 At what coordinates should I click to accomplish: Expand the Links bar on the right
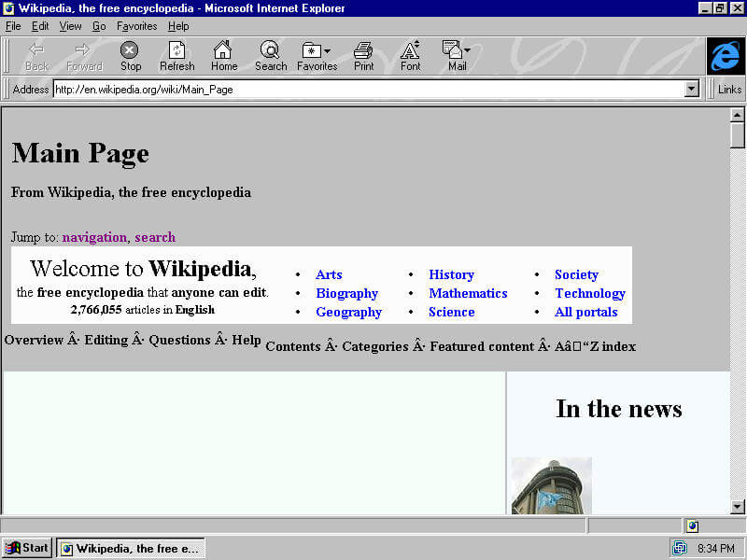728,89
